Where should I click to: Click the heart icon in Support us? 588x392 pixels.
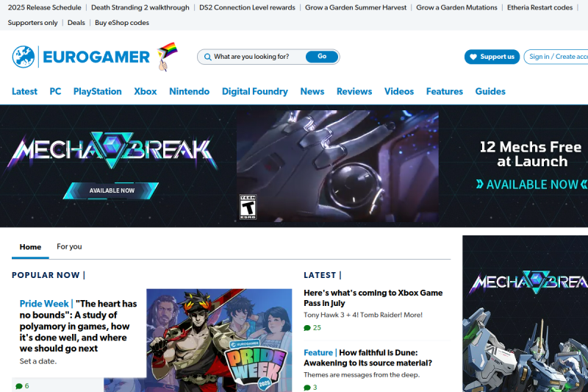[473, 57]
